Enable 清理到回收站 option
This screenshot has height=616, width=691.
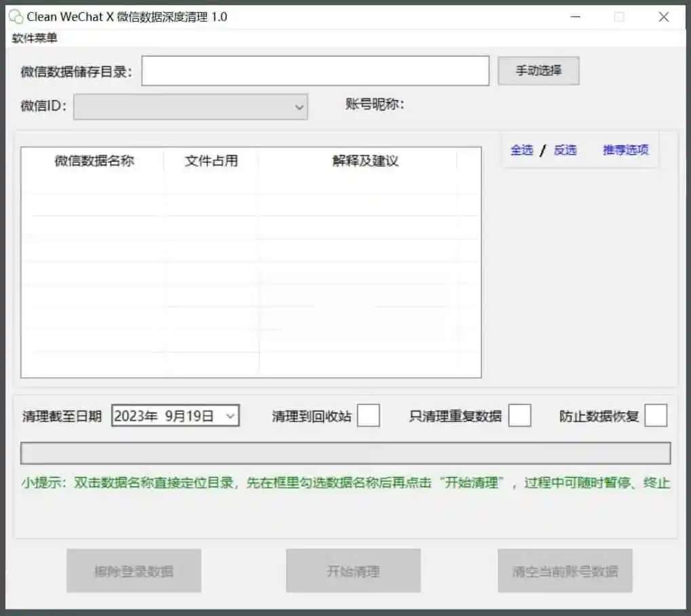(x=369, y=415)
